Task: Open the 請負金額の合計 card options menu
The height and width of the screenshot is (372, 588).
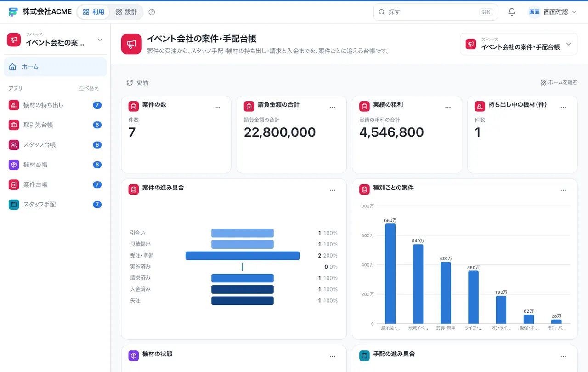Action: (x=333, y=107)
